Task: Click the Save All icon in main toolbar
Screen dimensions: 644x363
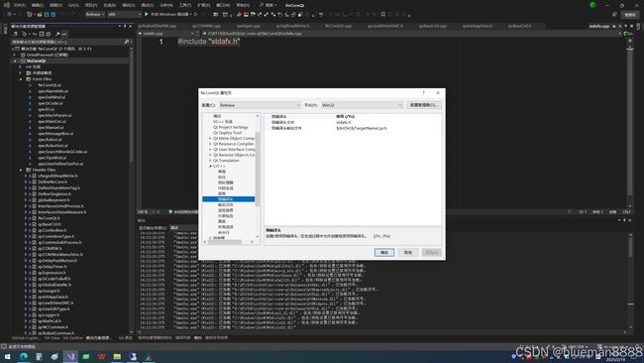Action: (53, 15)
